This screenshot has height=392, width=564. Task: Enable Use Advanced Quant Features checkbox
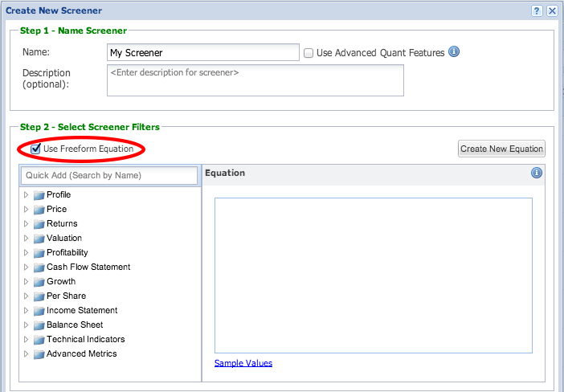coord(309,53)
